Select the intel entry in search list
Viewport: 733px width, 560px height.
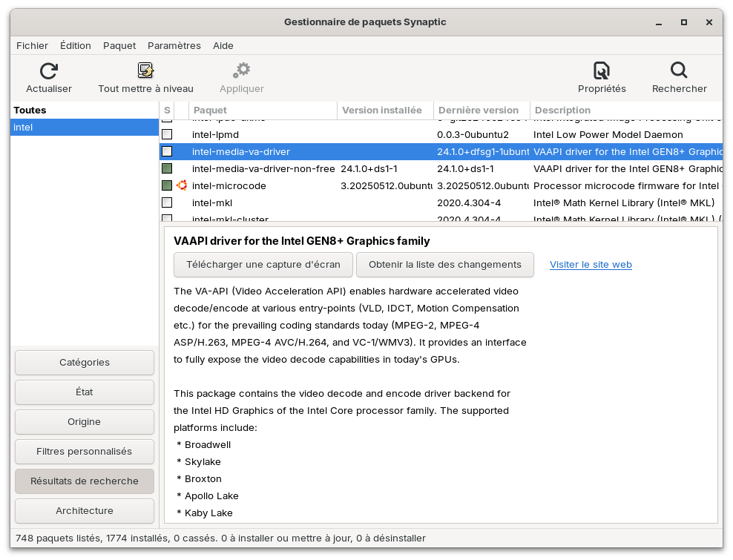(x=85, y=127)
